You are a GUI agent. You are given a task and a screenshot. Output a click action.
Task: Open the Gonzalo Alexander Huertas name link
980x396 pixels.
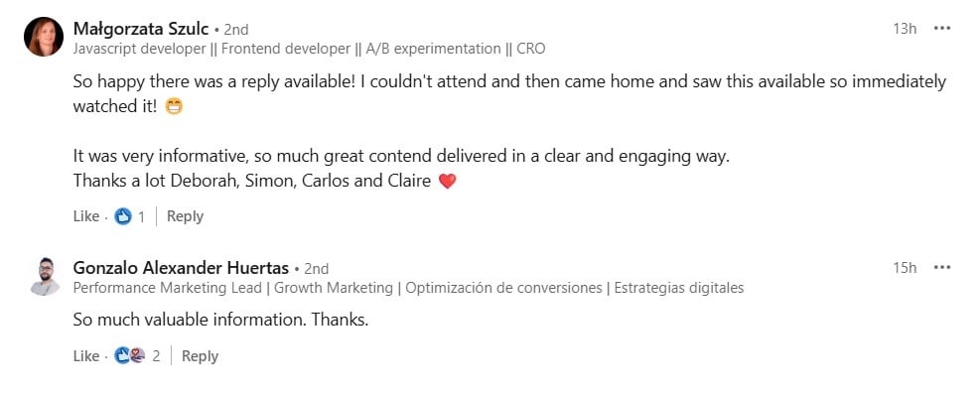182,268
